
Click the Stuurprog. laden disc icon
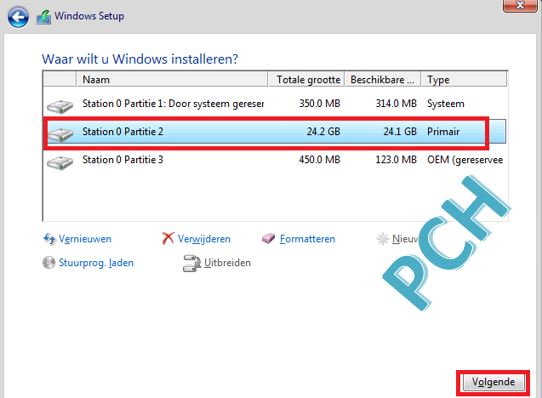[49, 262]
